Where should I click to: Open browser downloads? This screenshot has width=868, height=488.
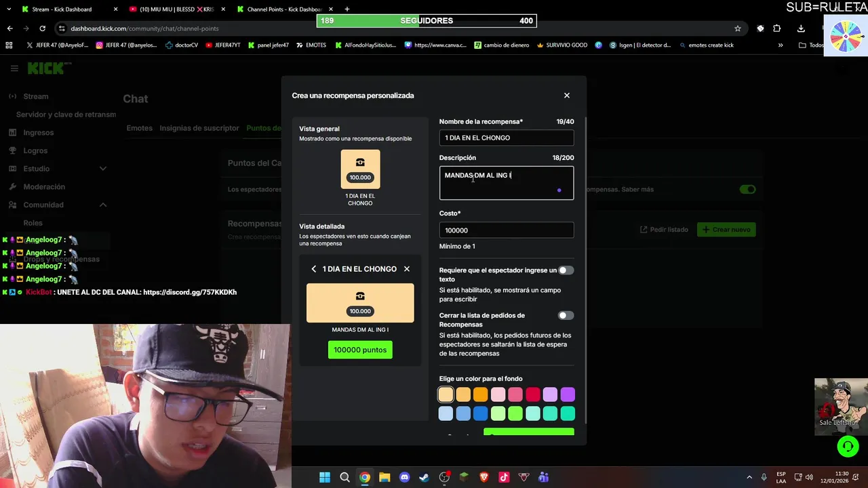(801, 28)
